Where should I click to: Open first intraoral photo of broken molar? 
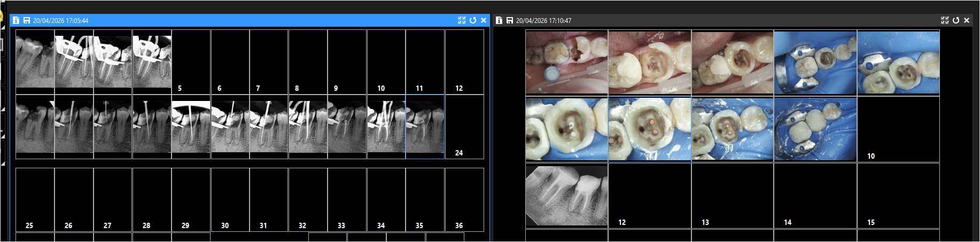[566, 63]
